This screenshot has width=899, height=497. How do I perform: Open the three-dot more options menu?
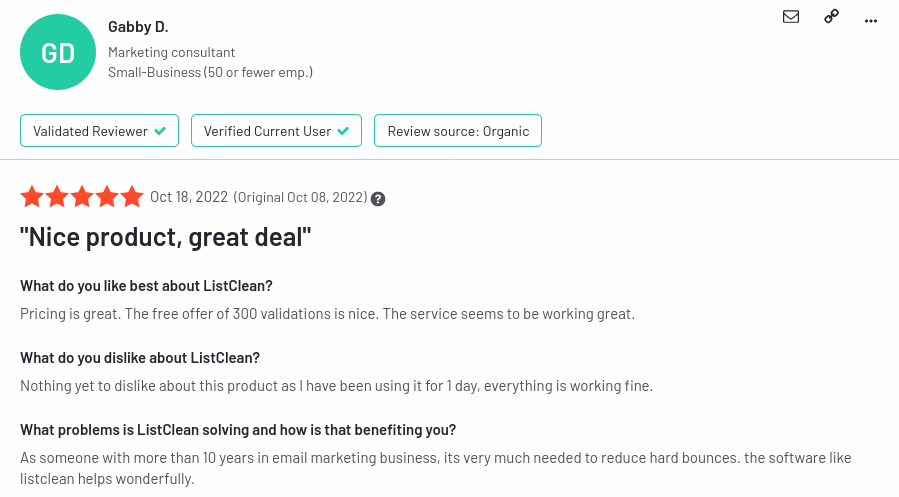[870, 18]
